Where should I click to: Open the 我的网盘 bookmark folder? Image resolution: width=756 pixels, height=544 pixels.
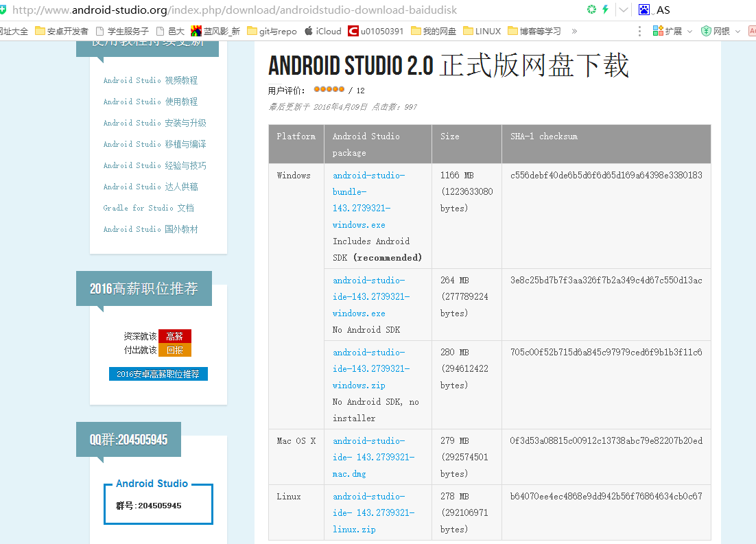[434, 32]
